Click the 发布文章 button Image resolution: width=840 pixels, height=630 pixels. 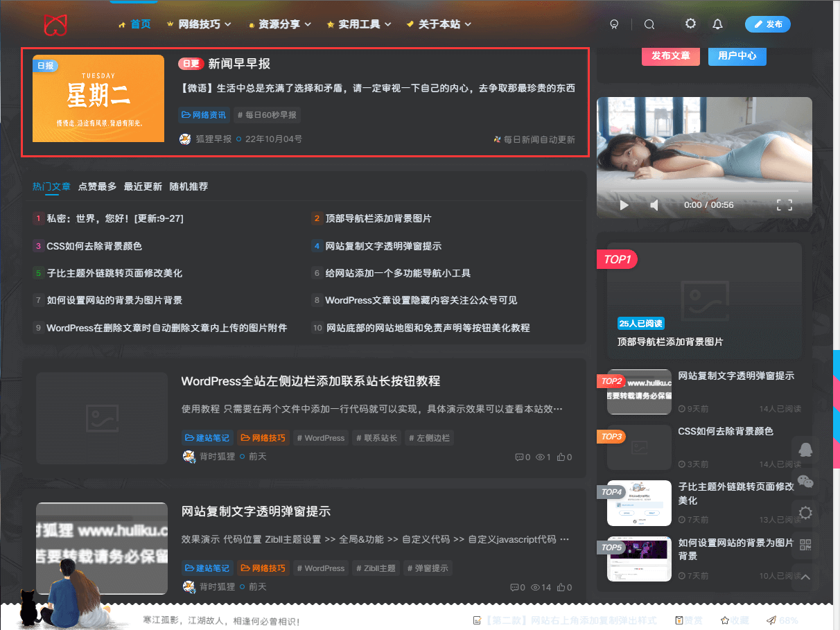coord(670,56)
